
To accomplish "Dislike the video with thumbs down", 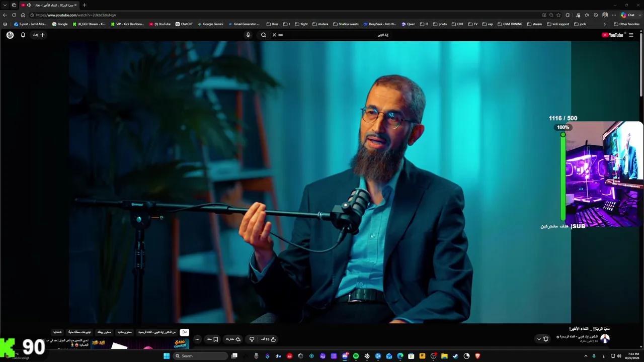I will pos(252,339).
